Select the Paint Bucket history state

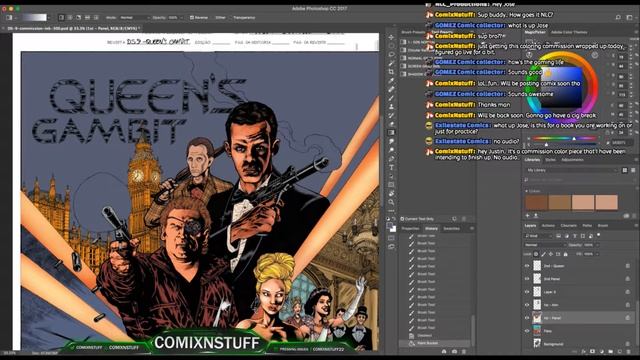436,343
